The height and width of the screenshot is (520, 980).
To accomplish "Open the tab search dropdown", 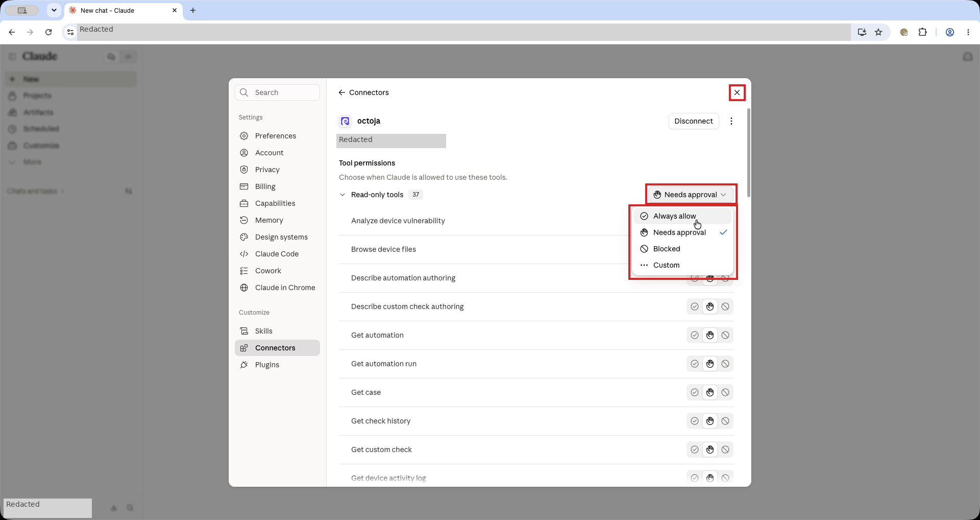I will (54, 10).
